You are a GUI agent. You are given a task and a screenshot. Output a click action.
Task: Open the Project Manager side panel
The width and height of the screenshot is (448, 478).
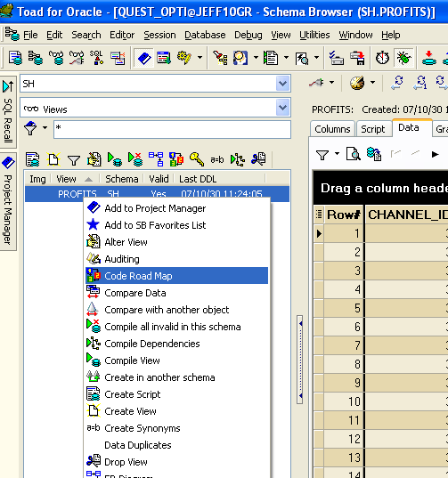coord(8,201)
